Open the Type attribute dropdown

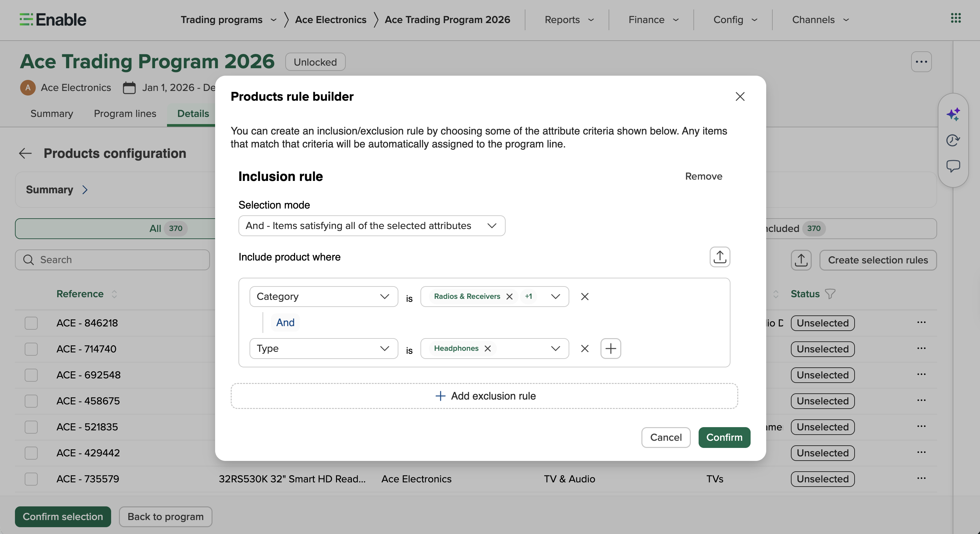pyautogui.click(x=323, y=349)
